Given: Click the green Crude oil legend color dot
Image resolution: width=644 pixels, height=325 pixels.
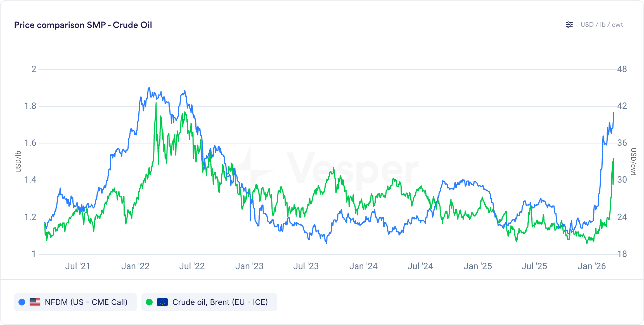Looking at the screenshot, I should [x=149, y=302].
